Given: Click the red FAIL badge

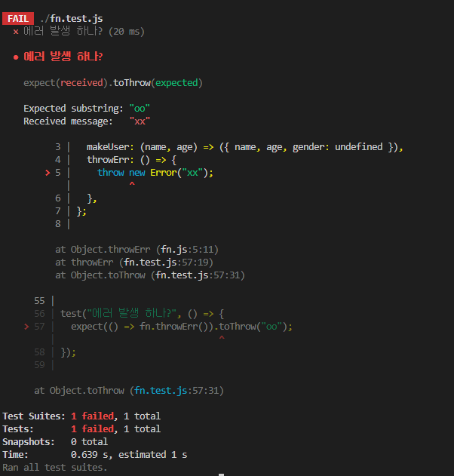Looking at the screenshot, I should click(x=18, y=19).
